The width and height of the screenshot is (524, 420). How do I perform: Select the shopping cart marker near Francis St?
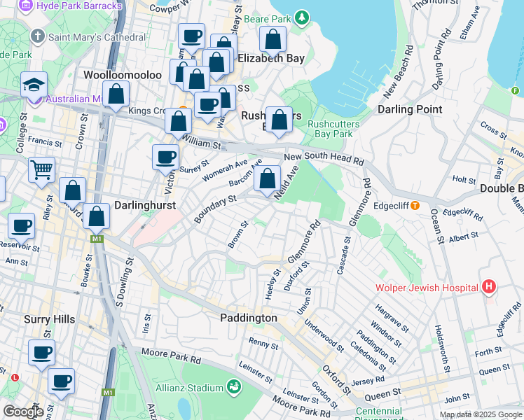(42, 169)
